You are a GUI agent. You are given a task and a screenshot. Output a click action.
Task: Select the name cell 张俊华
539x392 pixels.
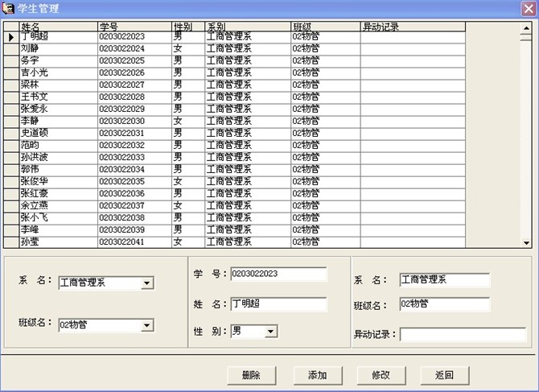tap(59, 182)
